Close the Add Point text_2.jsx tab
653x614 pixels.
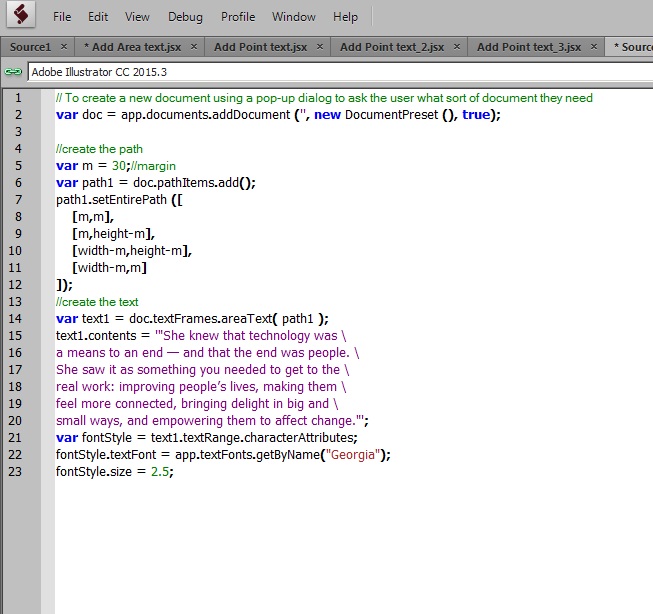(x=456, y=47)
